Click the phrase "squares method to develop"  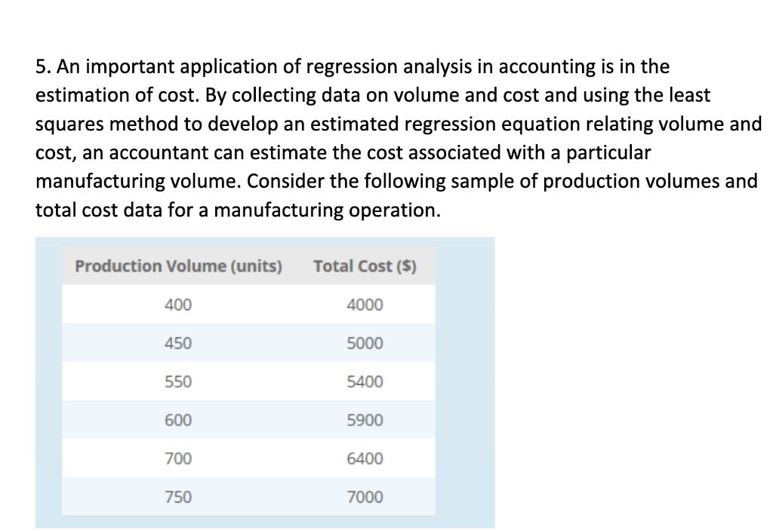coord(157,125)
